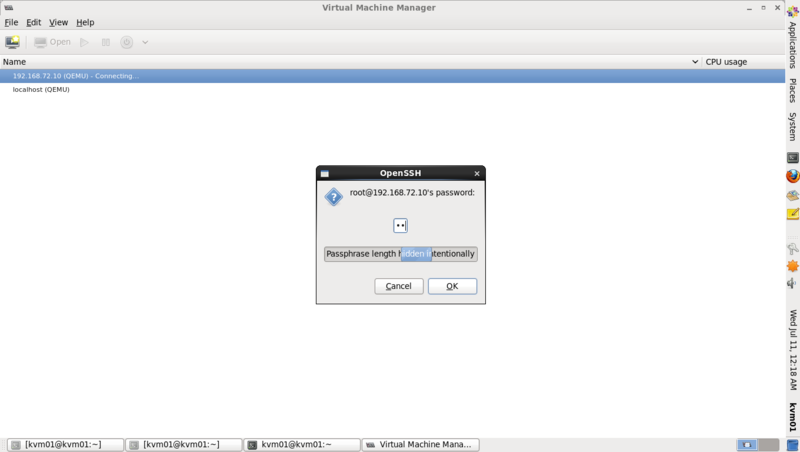Launch the terminal icon in side panel
The width and height of the screenshot is (800, 452).
coord(793,158)
